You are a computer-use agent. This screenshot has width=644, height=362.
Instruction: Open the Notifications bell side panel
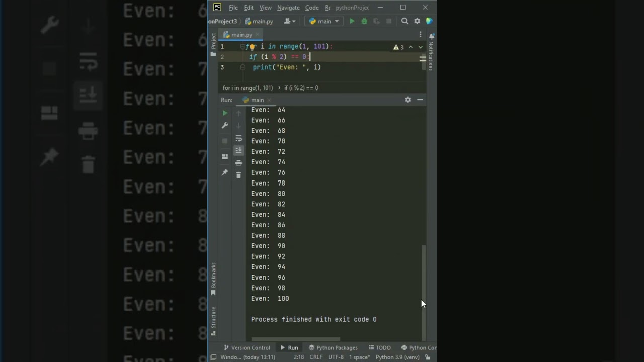[x=431, y=52]
